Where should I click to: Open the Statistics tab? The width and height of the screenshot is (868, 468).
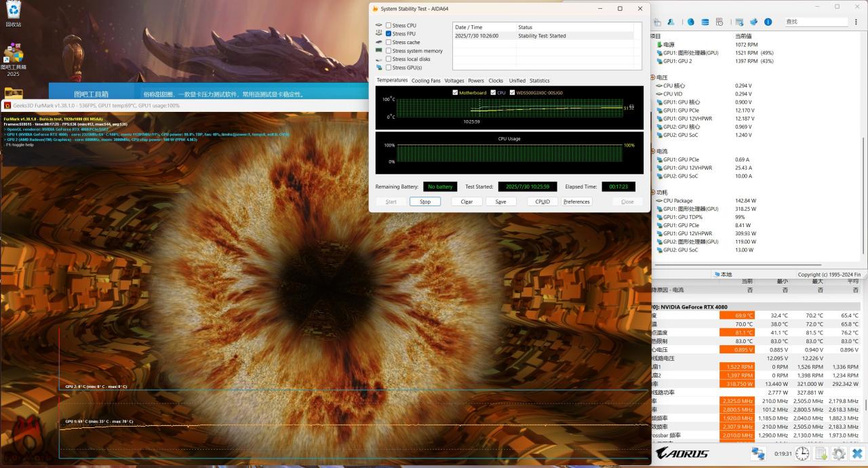click(x=539, y=81)
